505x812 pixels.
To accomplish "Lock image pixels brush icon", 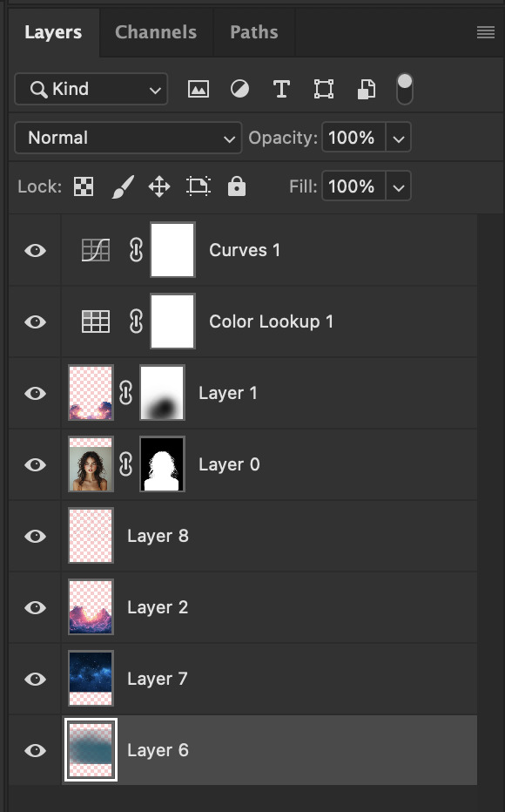I will 123,186.
